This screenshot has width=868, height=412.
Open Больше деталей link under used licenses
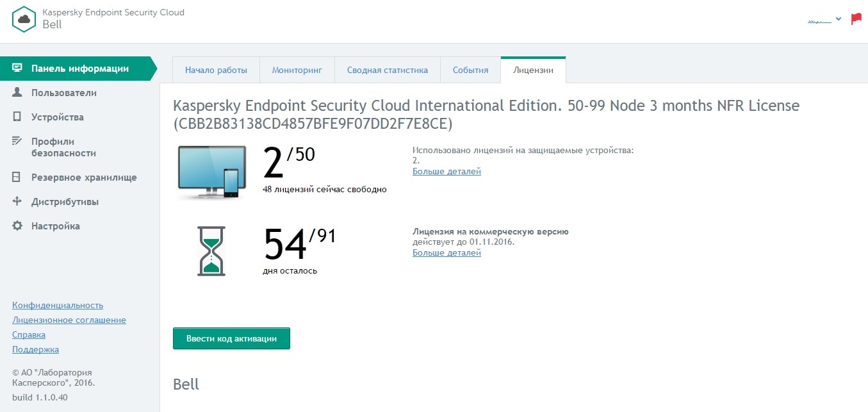446,171
